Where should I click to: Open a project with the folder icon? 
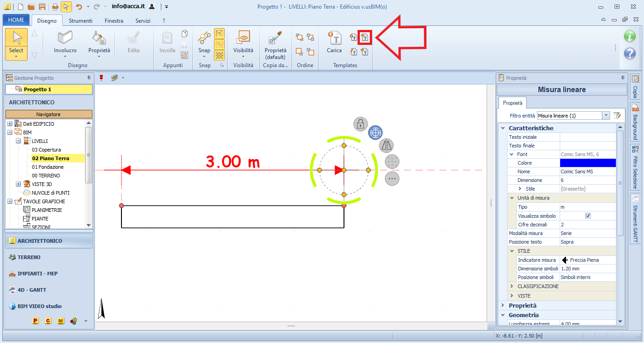pyautogui.click(x=31, y=7)
